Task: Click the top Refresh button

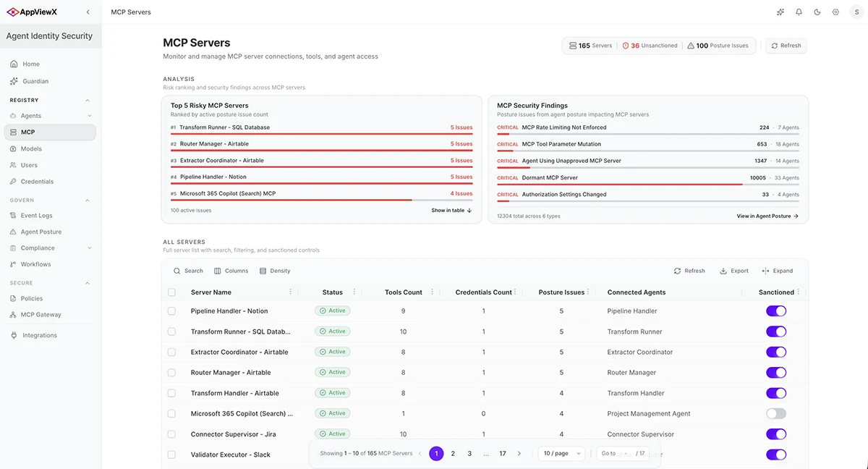Action: coord(786,46)
